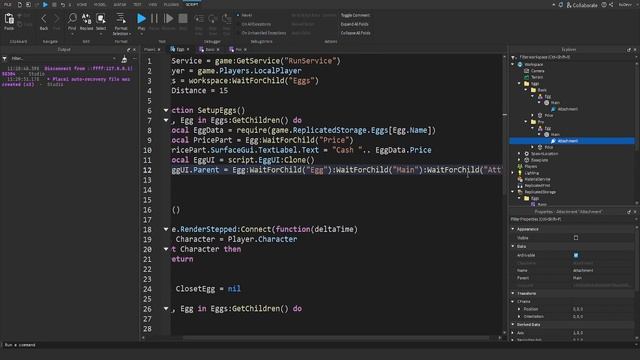The width and height of the screenshot is (640, 360).
Task: Switch to the Eggs script tab
Action: 180,49
